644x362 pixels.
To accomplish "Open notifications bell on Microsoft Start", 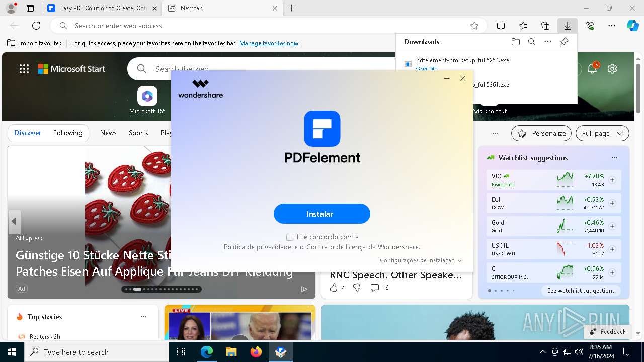I will pos(592,69).
